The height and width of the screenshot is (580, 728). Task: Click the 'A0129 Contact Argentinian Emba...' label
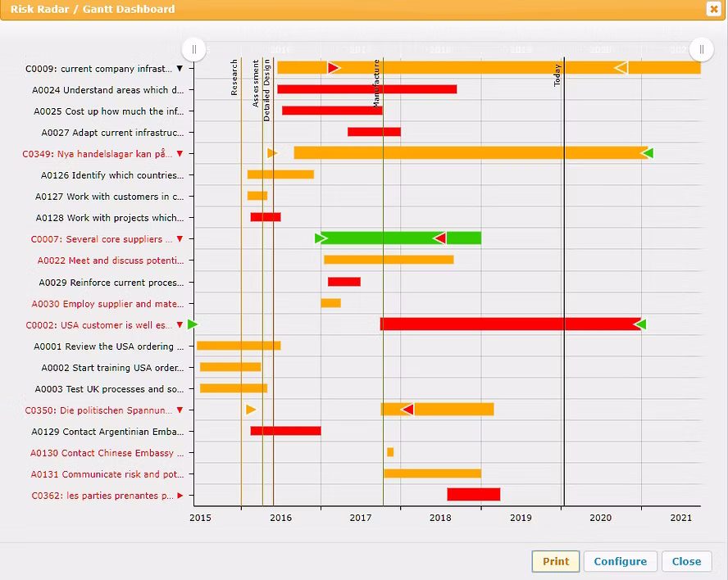107,432
